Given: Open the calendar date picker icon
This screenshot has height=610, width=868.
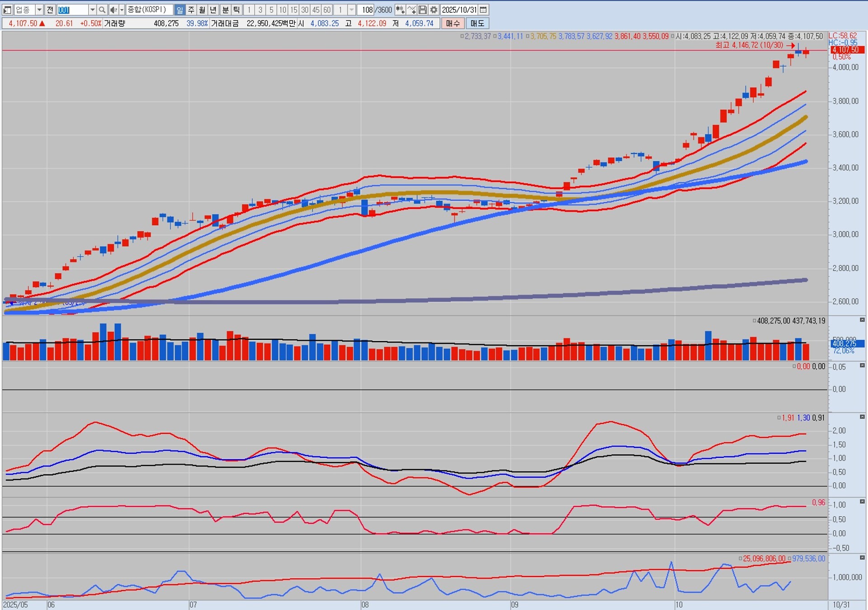Looking at the screenshot, I should 483,9.
